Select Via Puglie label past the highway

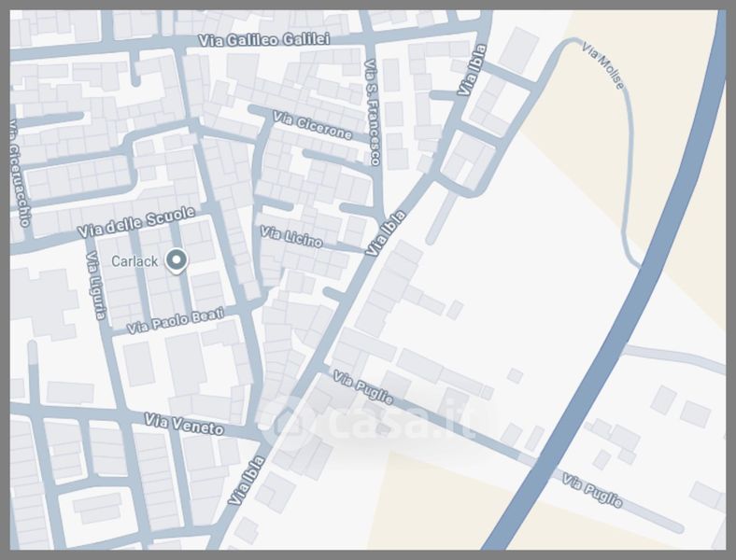[x=591, y=490]
